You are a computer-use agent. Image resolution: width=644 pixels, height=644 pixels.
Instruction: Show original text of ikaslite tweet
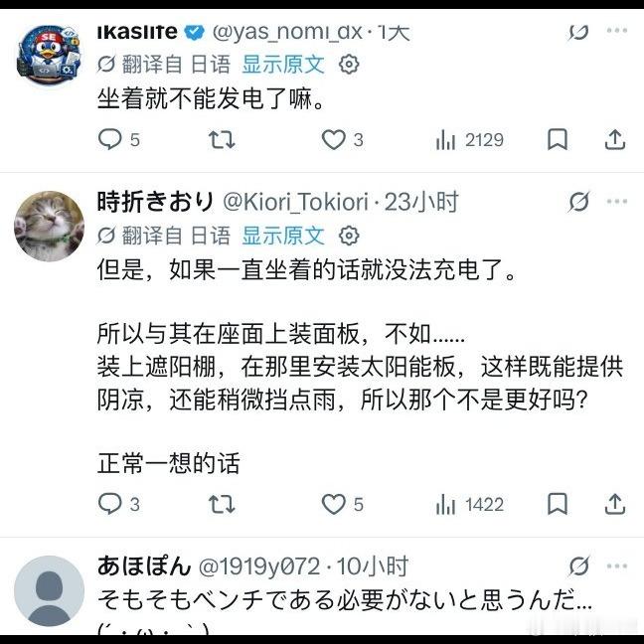point(283,66)
